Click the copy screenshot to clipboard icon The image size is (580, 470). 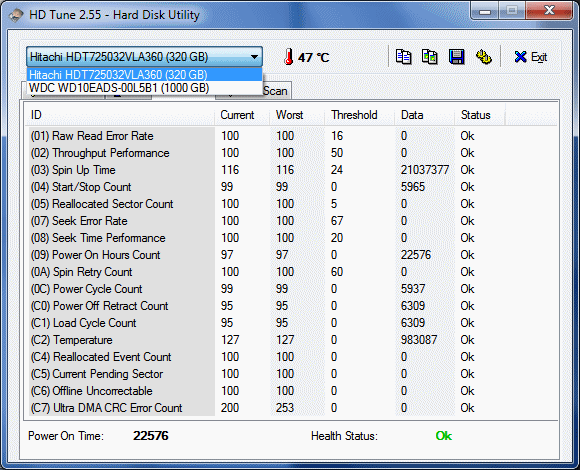click(430, 57)
